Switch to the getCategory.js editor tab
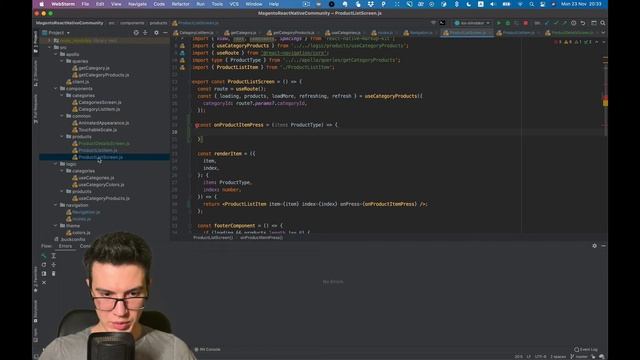The image size is (640, 360). 242,33
